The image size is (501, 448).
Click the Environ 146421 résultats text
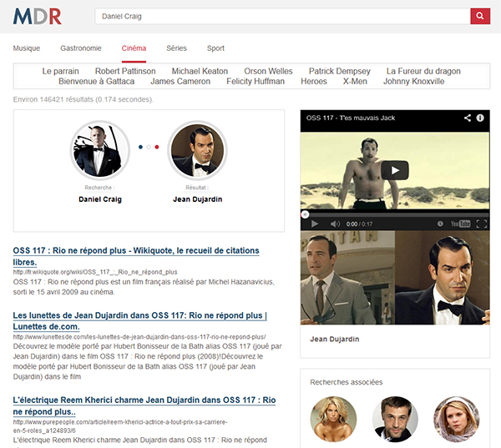coord(83,99)
